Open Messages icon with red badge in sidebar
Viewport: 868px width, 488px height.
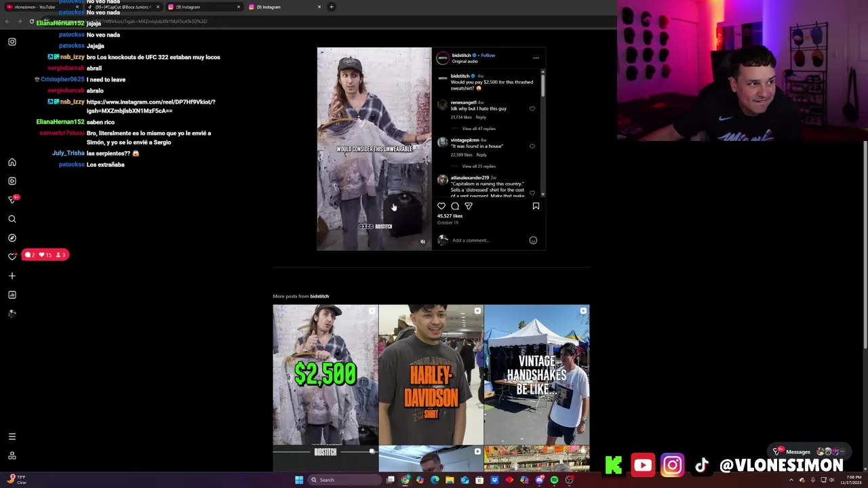(x=12, y=200)
